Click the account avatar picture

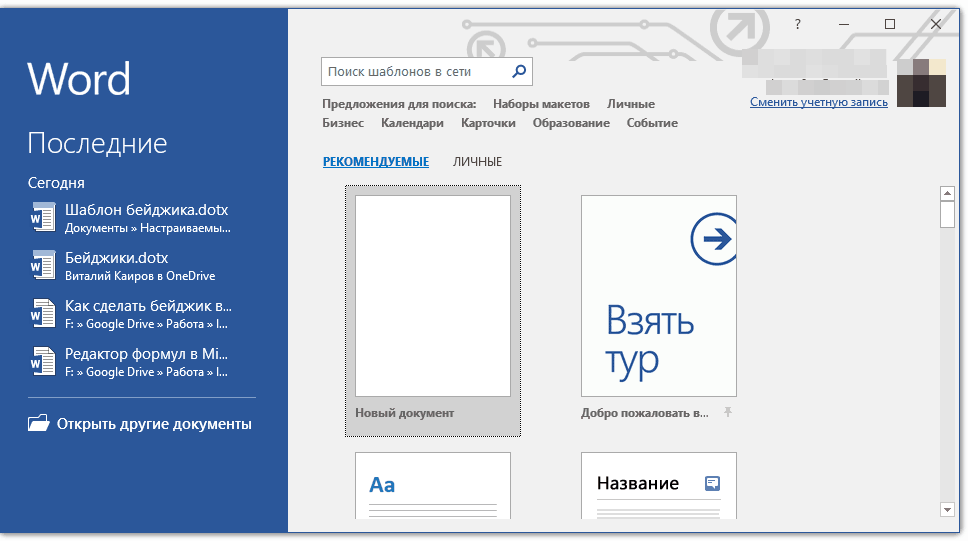point(921,83)
